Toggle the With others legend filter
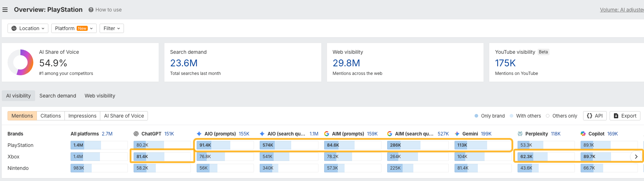 click(525, 116)
